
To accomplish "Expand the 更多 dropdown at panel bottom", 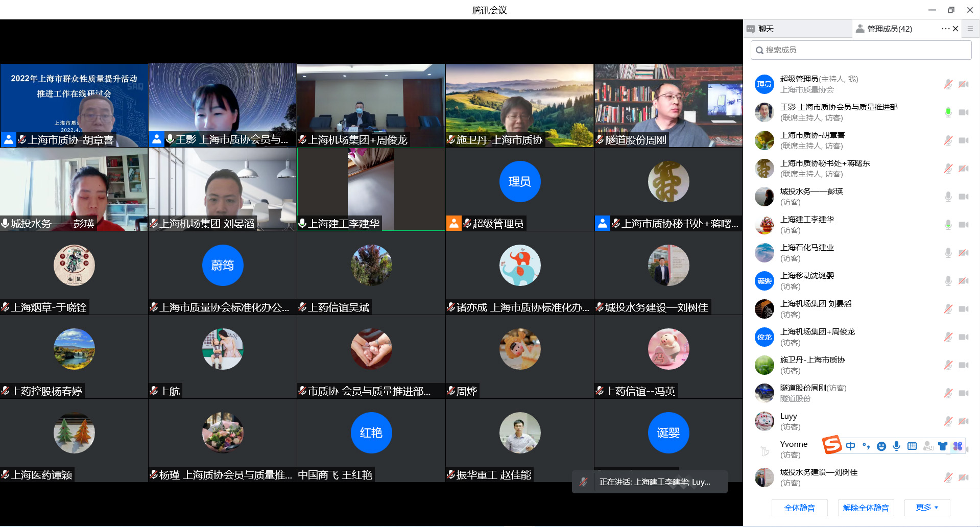I will coord(927,508).
